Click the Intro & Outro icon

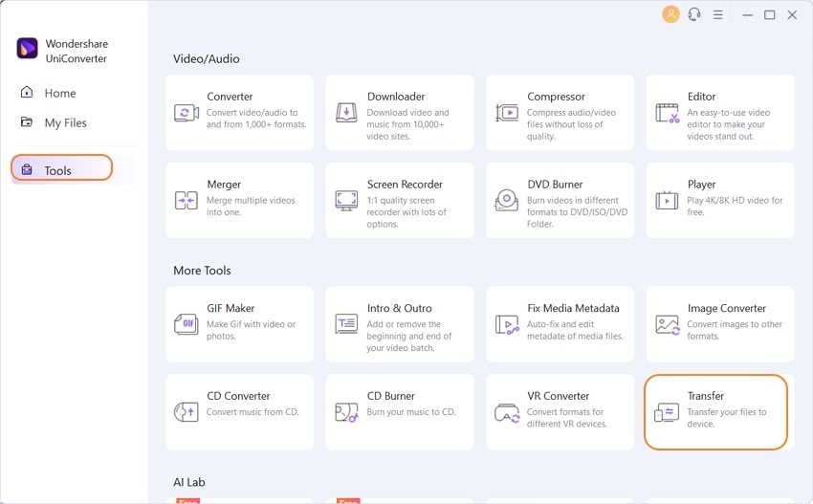(x=346, y=323)
